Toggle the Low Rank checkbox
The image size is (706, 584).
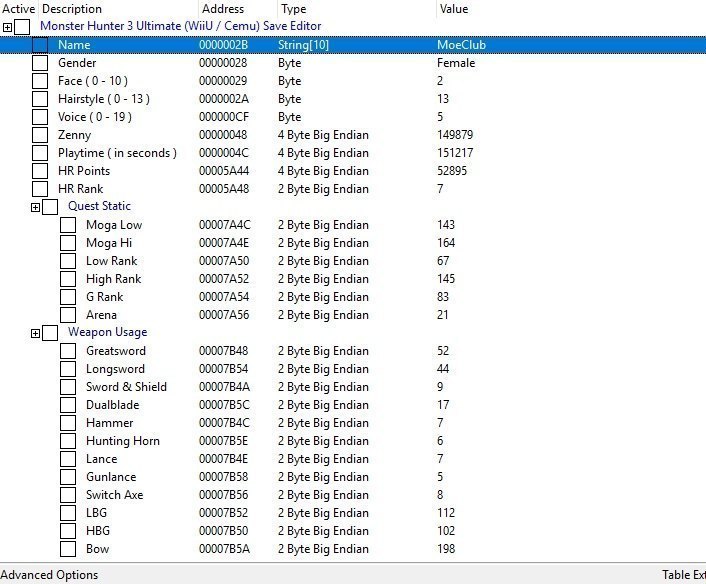68,261
